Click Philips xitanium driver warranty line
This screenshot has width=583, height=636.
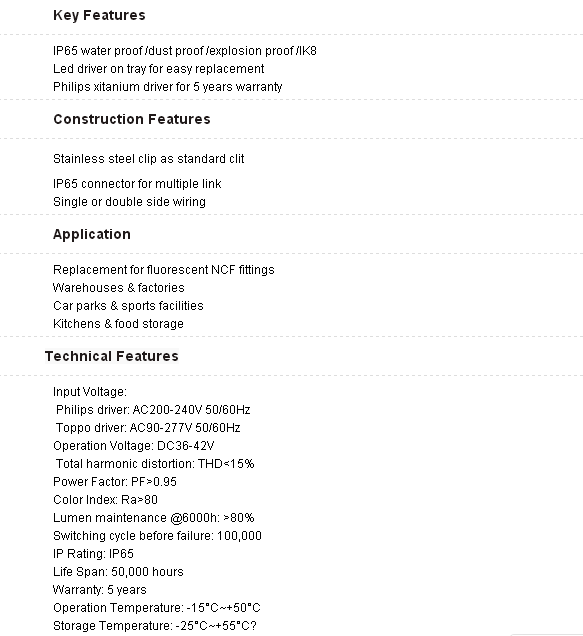click(168, 87)
